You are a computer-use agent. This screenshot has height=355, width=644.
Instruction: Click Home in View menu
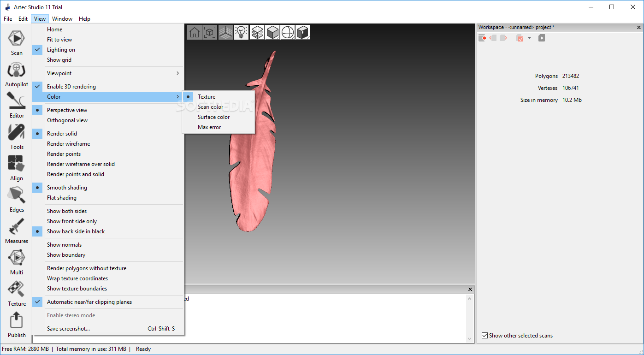[108, 30]
